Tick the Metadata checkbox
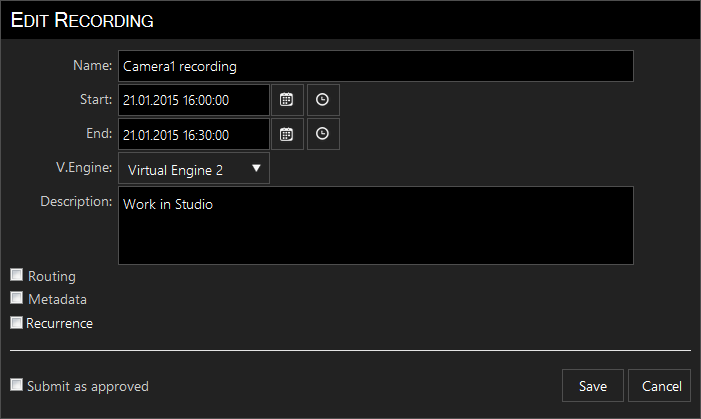Viewport: 701px width, 419px height. [17, 298]
